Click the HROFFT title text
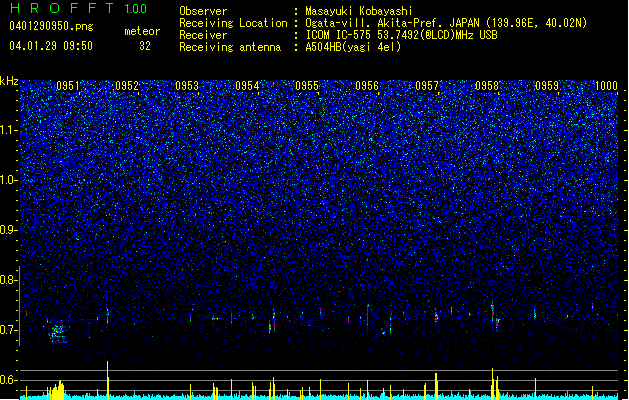Image resolution: width=629 pixels, height=400 pixels. coord(62,8)
